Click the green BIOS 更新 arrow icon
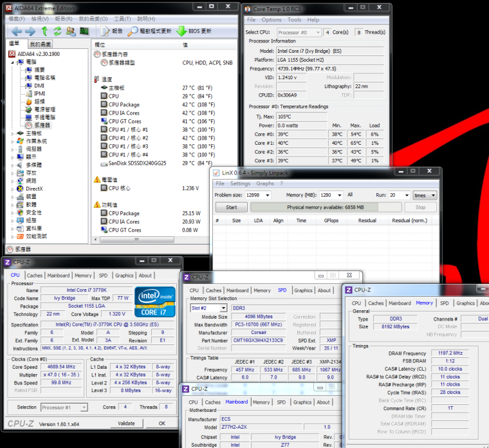Screen dimensions: 489x448 point(182,31)
